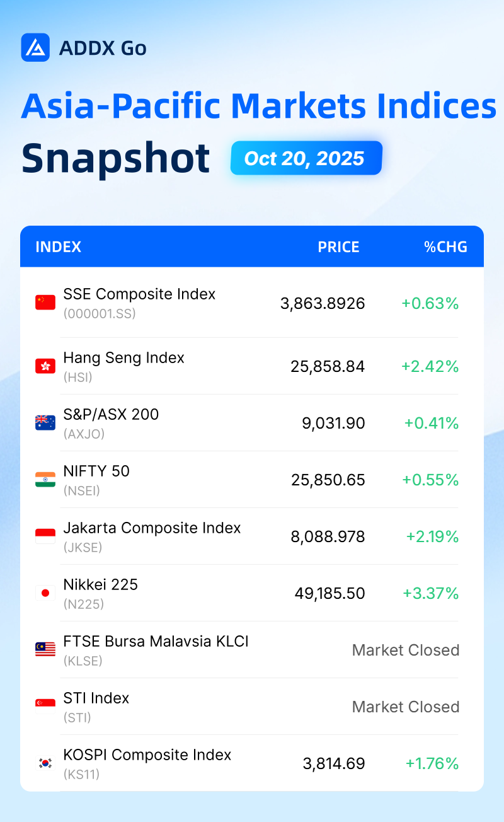The image size is (504, 822).
Task: Click the ADDX Go logo icon
Action: [x=35, y=47]
